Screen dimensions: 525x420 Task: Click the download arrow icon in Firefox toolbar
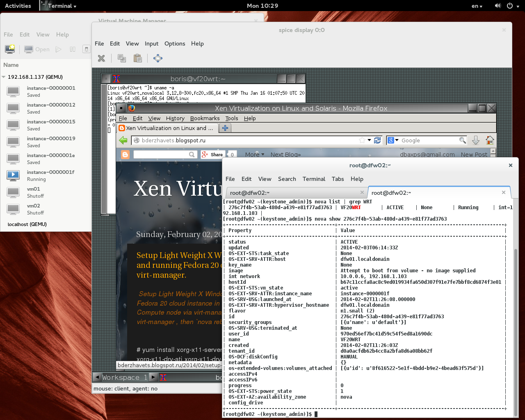(x=475, y=140)
